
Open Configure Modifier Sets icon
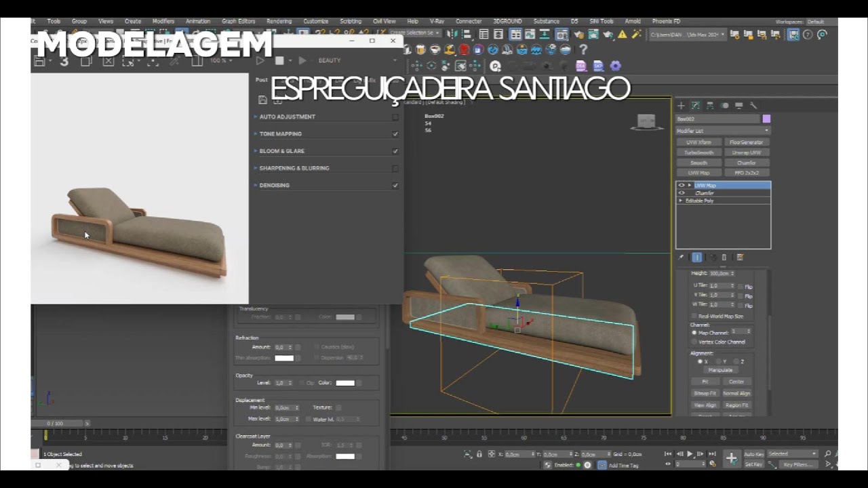740,258
